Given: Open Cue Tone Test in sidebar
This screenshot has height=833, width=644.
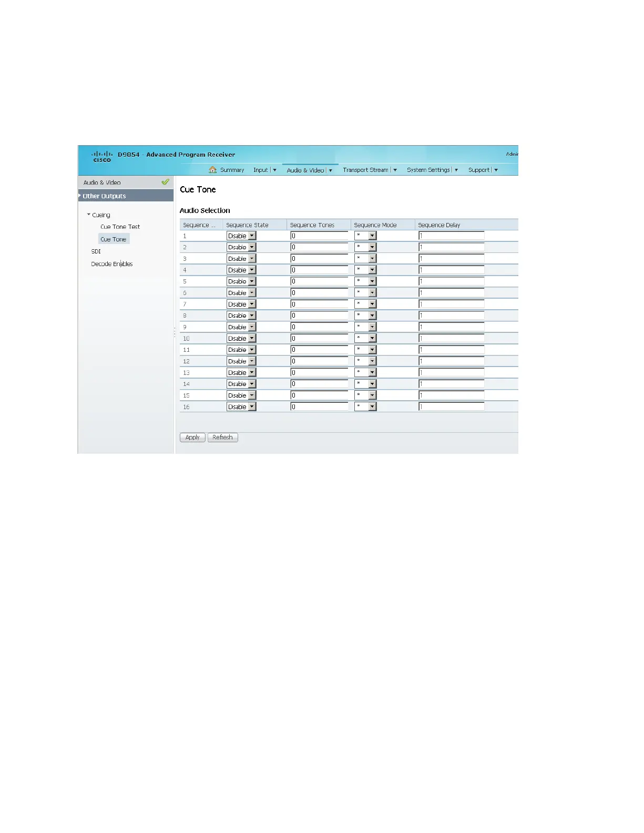Looking at the screenshot, I should 120,227.
